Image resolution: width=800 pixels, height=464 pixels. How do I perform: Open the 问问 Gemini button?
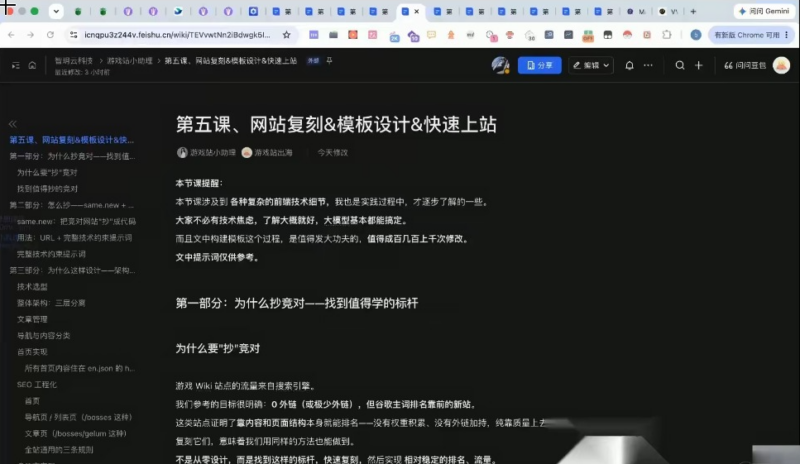pyautogui.click(x=764, y=11)
